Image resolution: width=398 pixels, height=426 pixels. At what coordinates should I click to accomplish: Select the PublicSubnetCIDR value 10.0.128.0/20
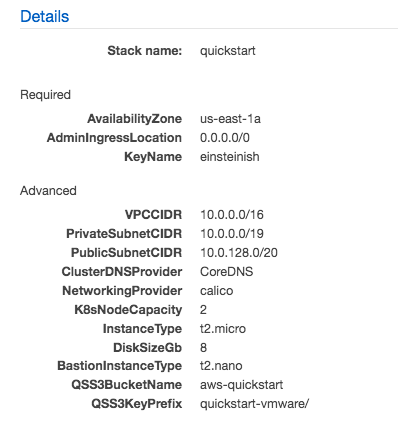pyautogui.click(x=239, y=253)
